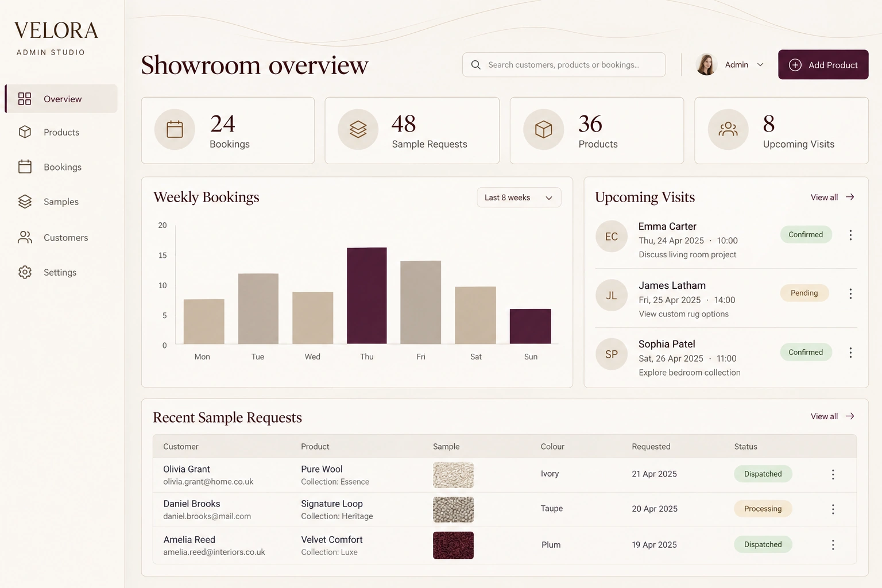Click the Customers people icon in sidebar
The height and width of the screenshot is (588, 882).
(25, 237)
